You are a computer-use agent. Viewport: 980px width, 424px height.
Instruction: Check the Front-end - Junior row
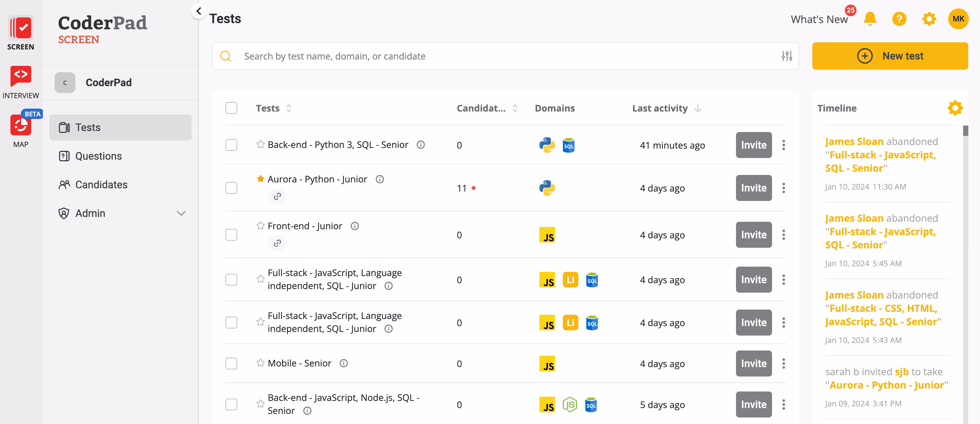(x=231, y=234)
